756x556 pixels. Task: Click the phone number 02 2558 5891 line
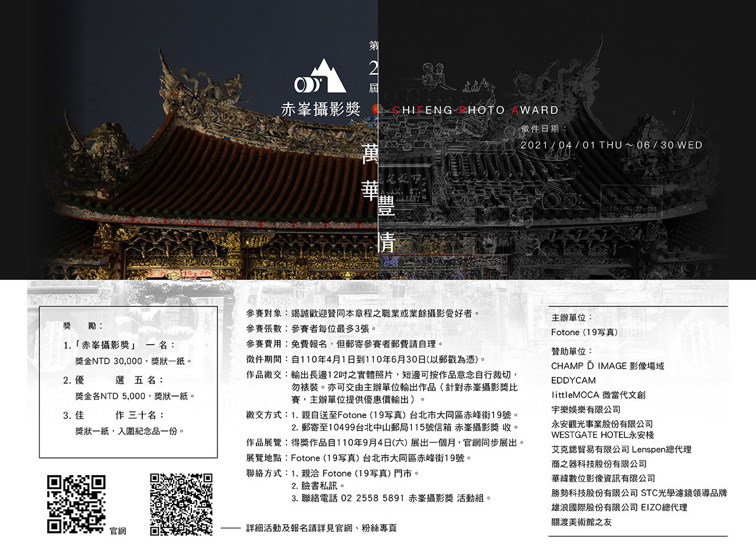[x=392, y=499]
